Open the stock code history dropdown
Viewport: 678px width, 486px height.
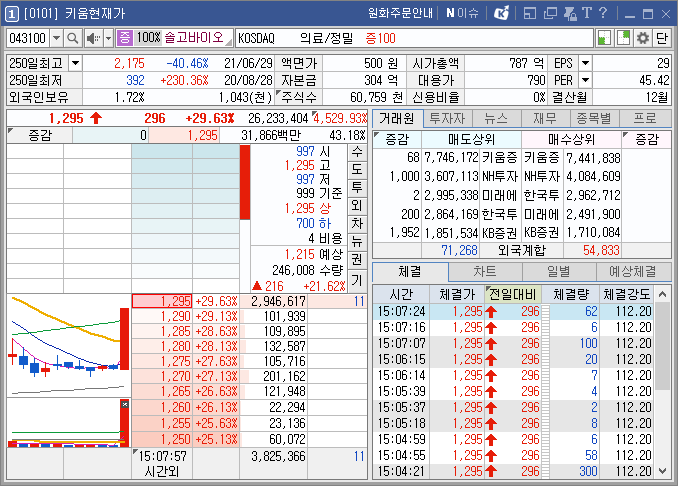click(x=57, y=38)
